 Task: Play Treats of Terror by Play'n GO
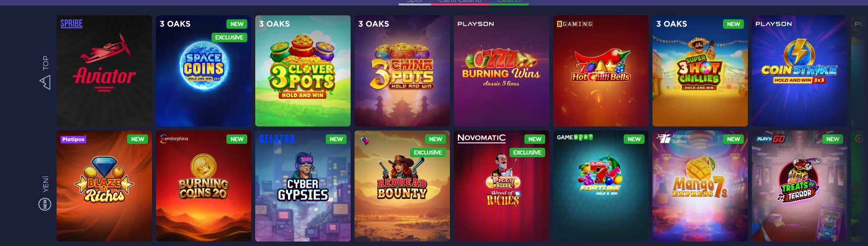coord(799,186)
